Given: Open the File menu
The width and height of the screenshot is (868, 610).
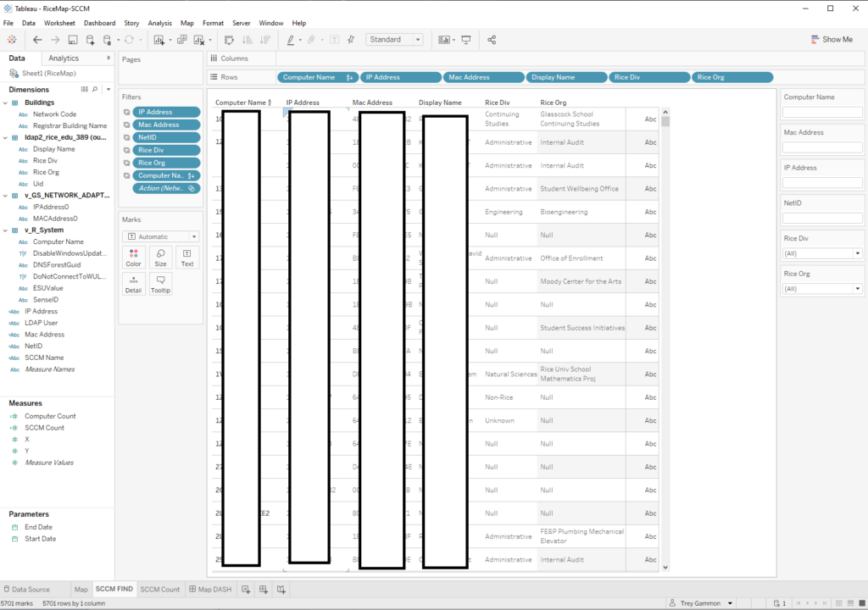Looking at the screenshot, I should pyautogui.click(x=8, y=23).
